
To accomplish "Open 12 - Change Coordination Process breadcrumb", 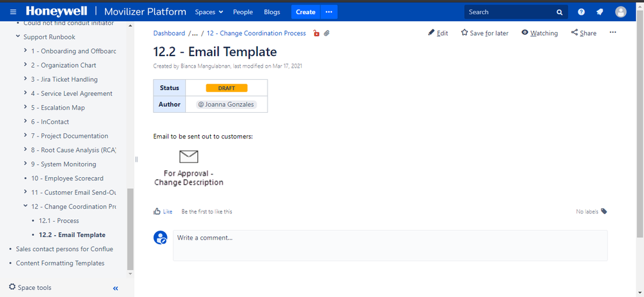I will tap(257, 34).
